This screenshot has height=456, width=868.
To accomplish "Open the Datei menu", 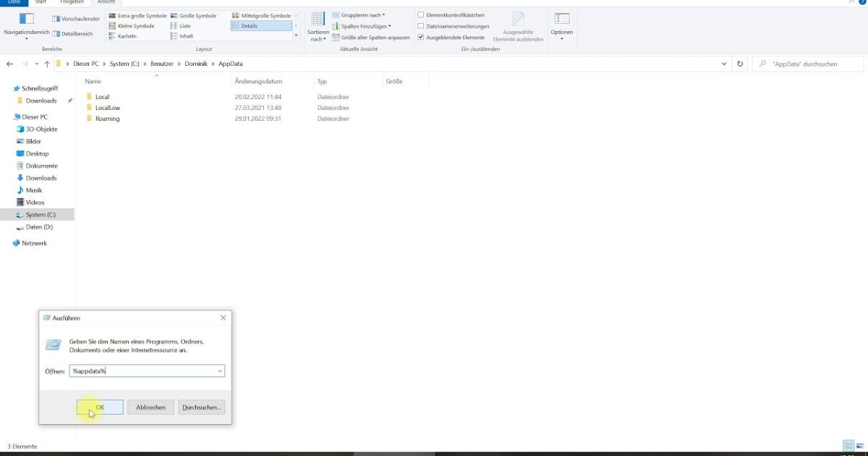I will [x=14, y=2].
